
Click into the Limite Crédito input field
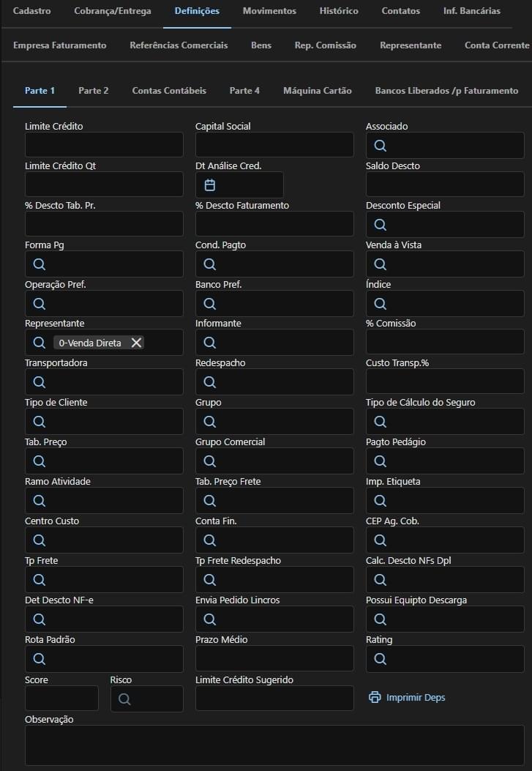pos(104,146)
